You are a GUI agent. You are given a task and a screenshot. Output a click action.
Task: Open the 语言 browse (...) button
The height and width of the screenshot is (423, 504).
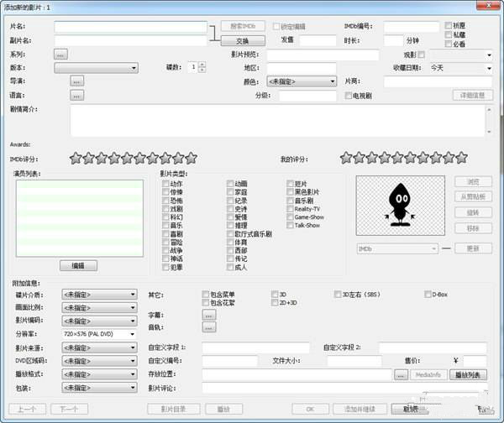tap(76, 95)
